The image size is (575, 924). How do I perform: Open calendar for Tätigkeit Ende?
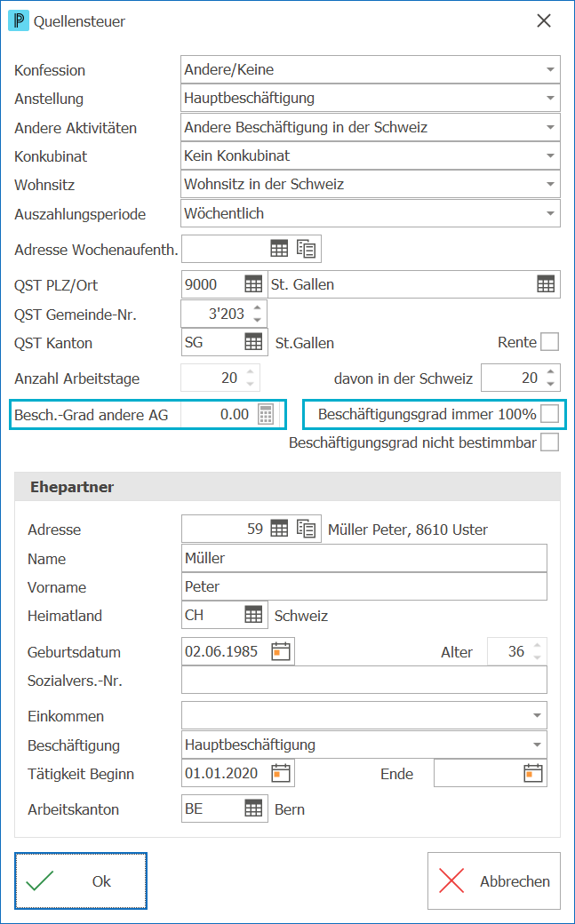point(533,773)
